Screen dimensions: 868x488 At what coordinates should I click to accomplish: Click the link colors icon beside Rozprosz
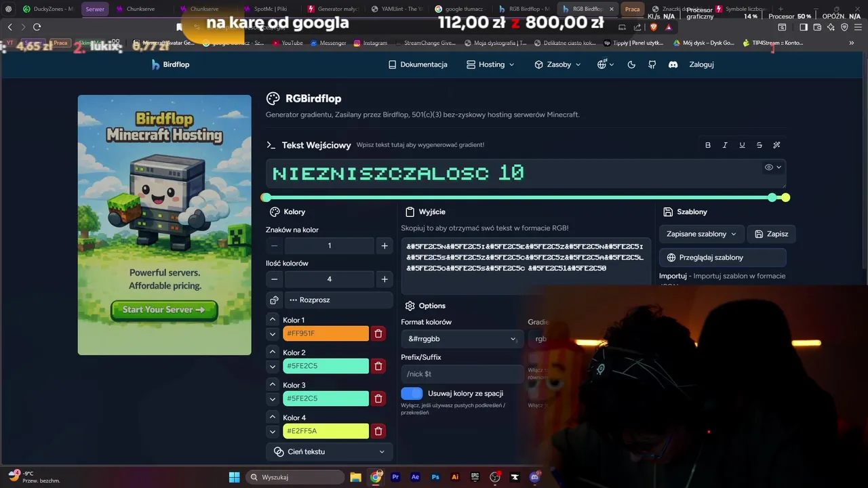point(274,300)
